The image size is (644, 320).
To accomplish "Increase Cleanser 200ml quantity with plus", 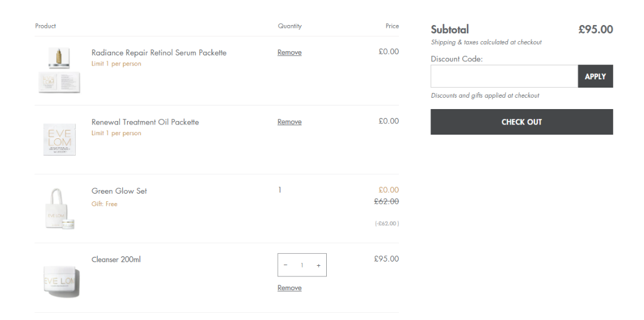I will pyautogui.click(x=318, y=265).
